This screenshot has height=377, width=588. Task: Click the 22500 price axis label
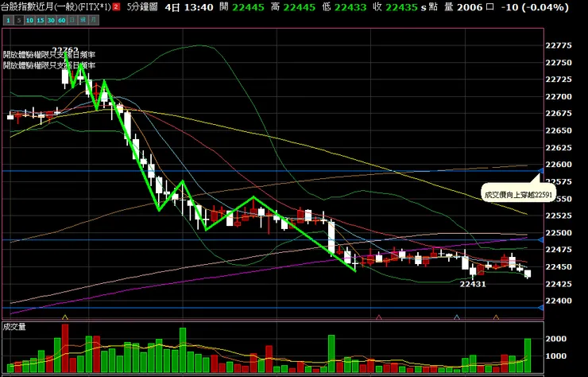[559, 233]
